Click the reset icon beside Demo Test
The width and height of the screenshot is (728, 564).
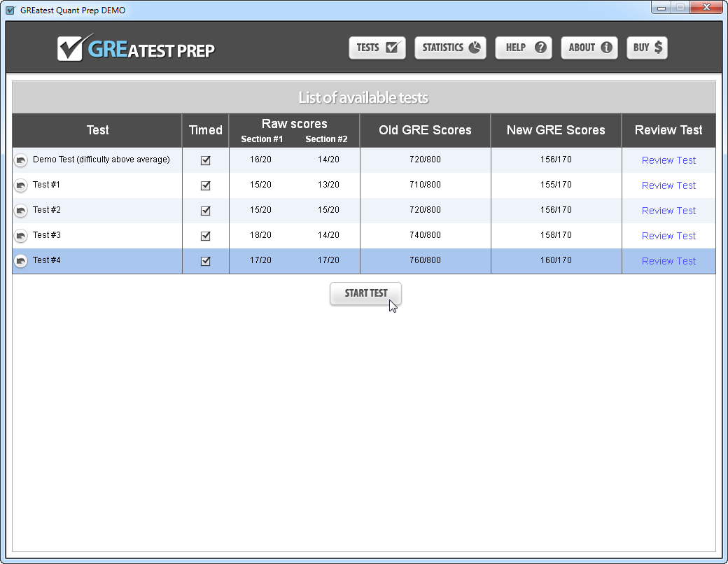pos(21,160)
